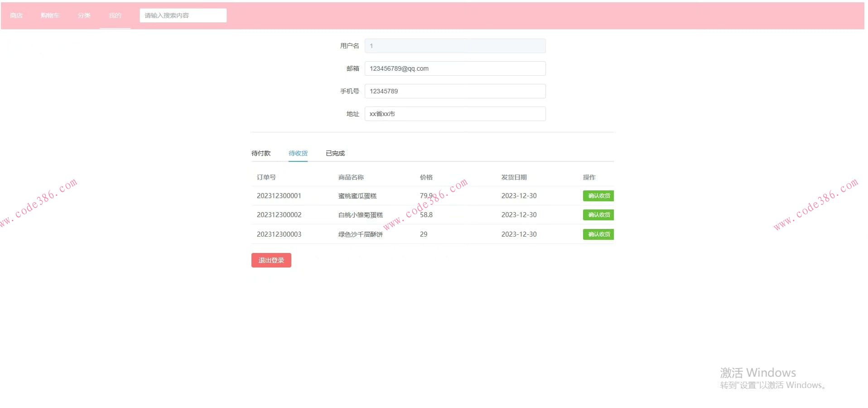Switch to the 待付款 order tab
The height and width of the screenshot is (408, 868).
pos(260,153)
